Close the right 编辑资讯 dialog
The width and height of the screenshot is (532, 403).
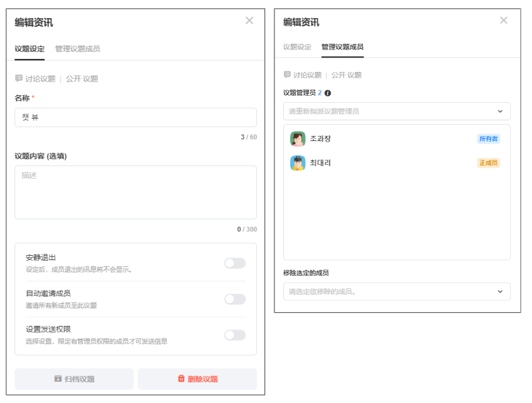pyautogui.click(x=503, y=21)
